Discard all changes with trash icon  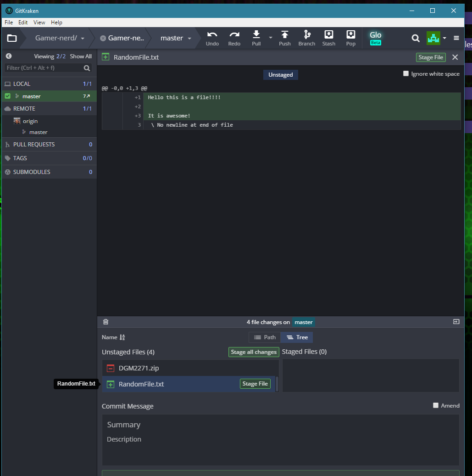[x=106, y=322]
